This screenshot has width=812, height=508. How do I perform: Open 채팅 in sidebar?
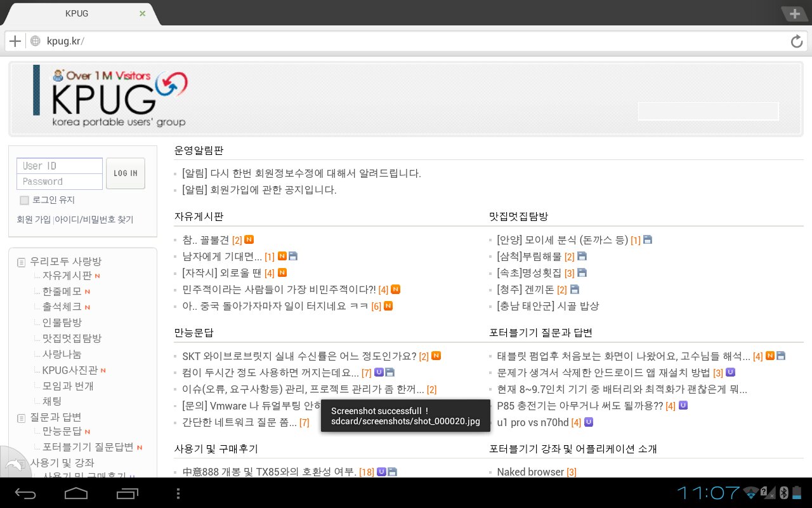coord(52,401)
